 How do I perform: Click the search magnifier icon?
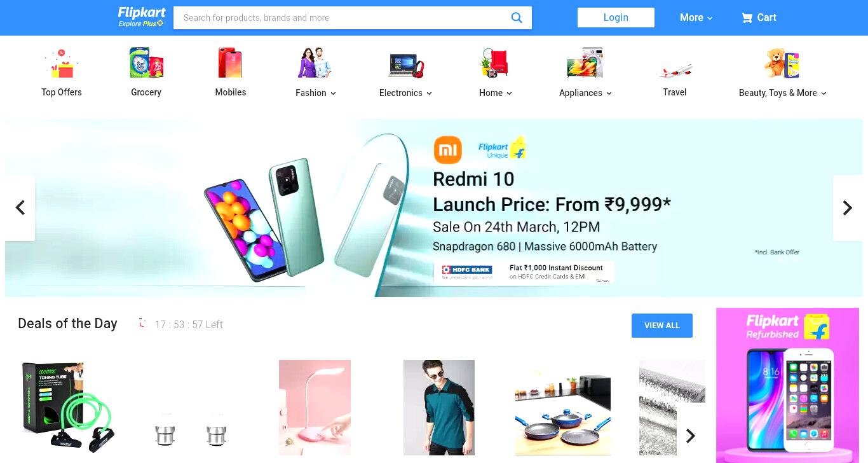517,18
